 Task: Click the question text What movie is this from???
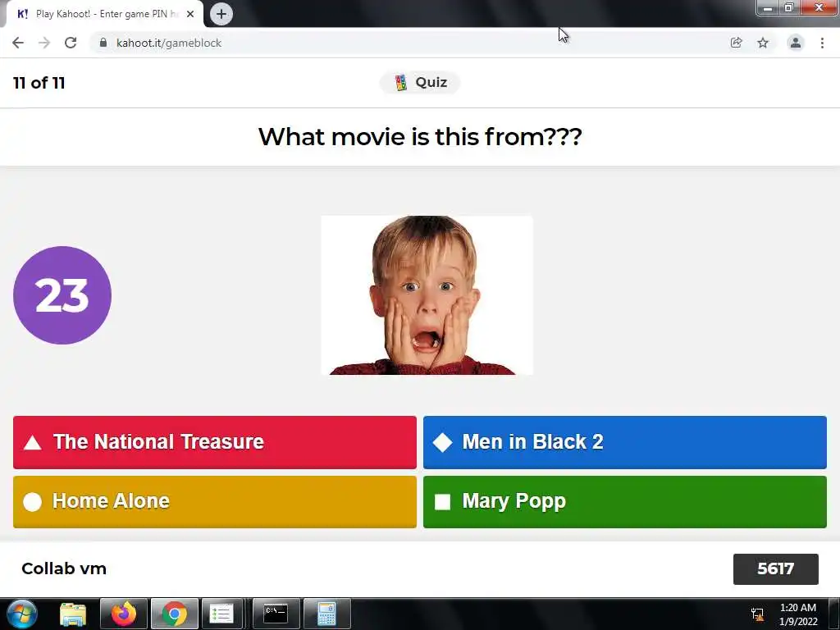click(420, 137)
